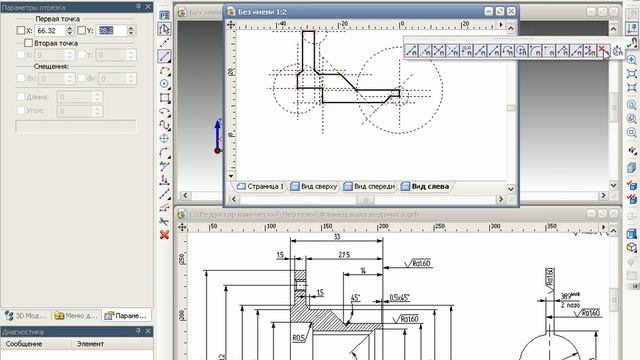Switch to Вид спереди tab
This screenshot has width=640, height=360.
pyautogui.click(x=369, y=187)
